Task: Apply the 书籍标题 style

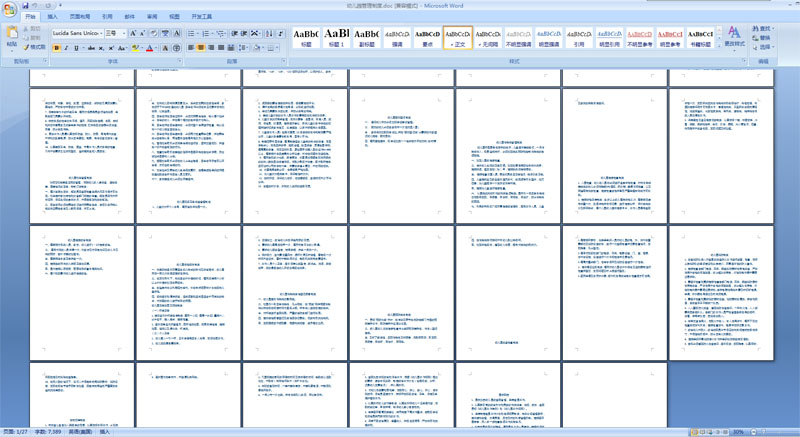Action: pos(700,38)
